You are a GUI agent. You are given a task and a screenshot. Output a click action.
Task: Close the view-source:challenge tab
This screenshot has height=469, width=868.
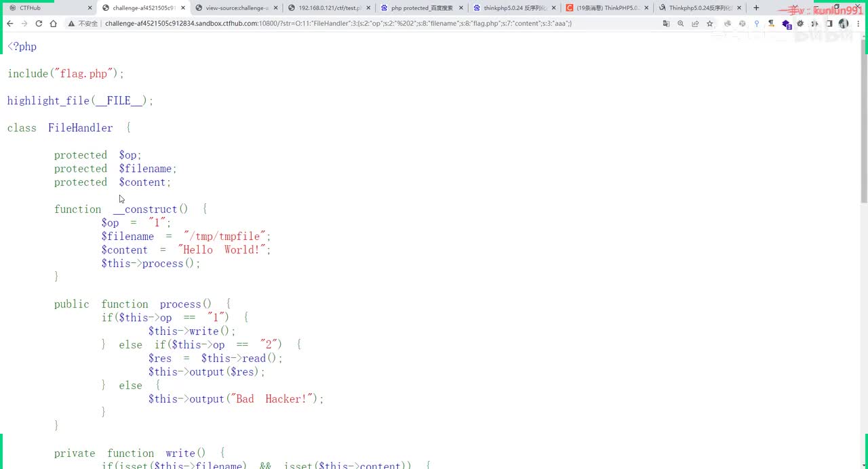(x=275, y=8)
